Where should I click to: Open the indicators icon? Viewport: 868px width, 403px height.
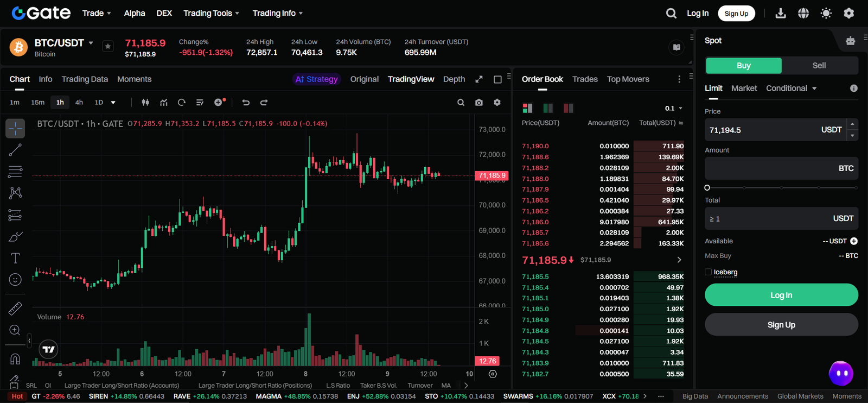(163, 102)
